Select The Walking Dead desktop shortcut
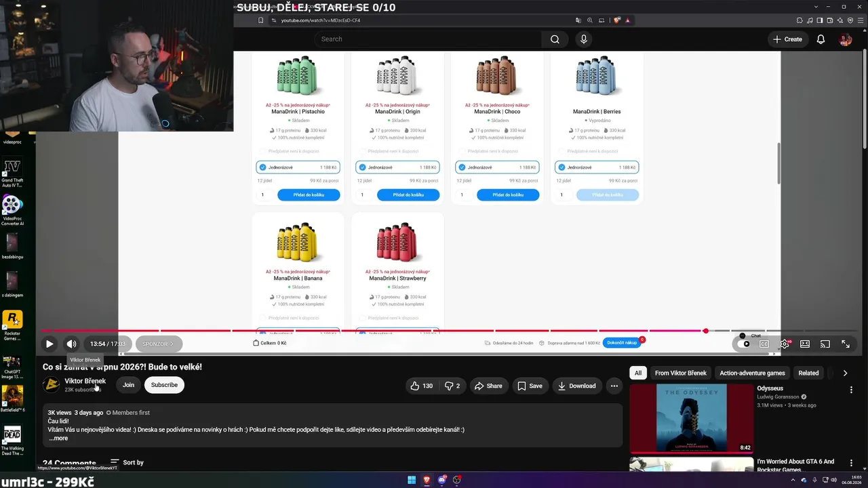 [12, 440]
